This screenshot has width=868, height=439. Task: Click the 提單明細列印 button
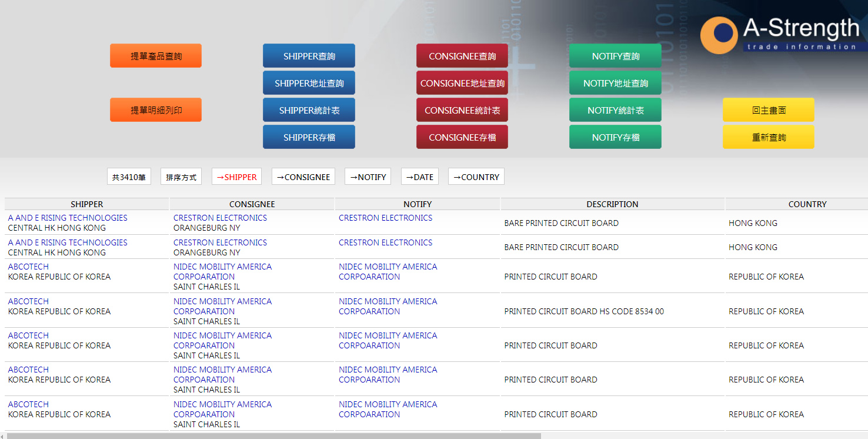156,110
